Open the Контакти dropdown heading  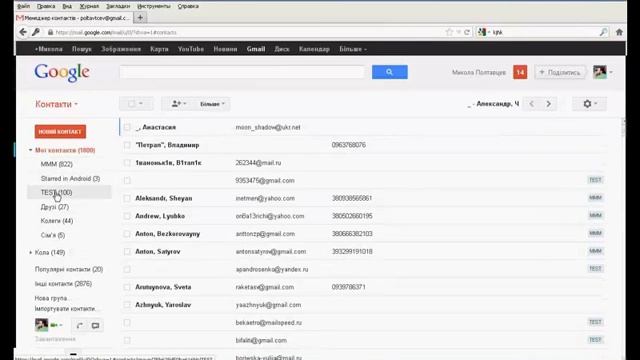[56, 104]
